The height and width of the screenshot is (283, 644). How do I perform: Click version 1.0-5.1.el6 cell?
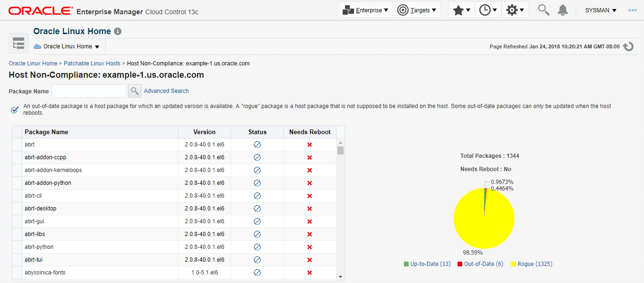205,273
